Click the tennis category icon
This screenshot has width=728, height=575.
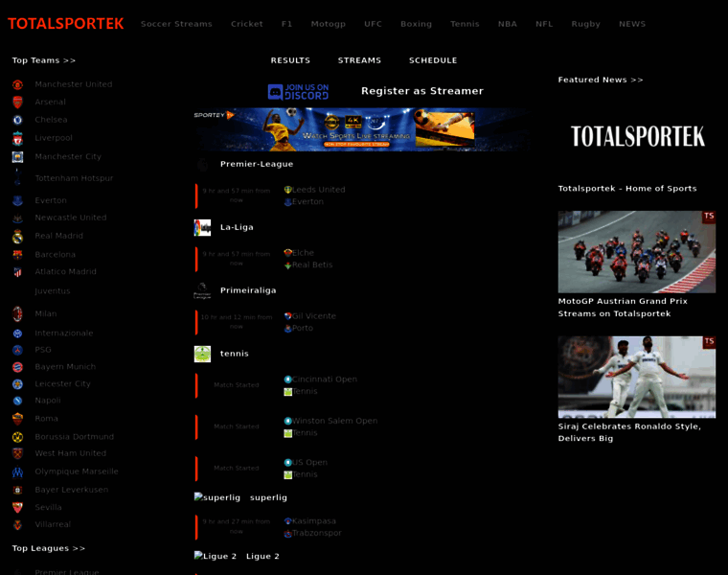202,354
